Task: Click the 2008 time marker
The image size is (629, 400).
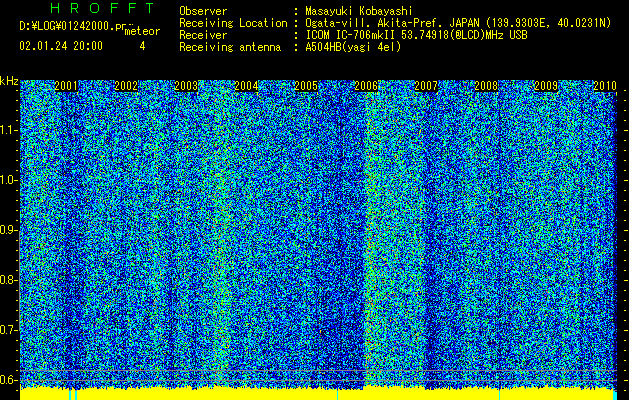Action: coord(486,86)
